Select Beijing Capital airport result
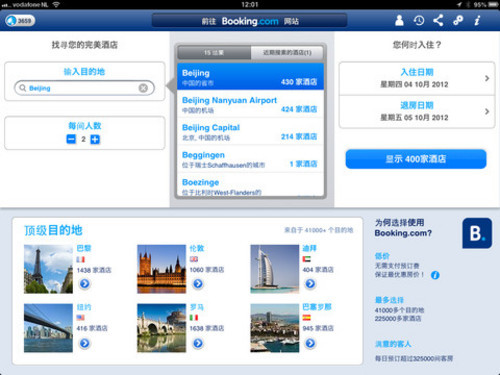Viewport: 500px width, 375px height. [250, 131]
